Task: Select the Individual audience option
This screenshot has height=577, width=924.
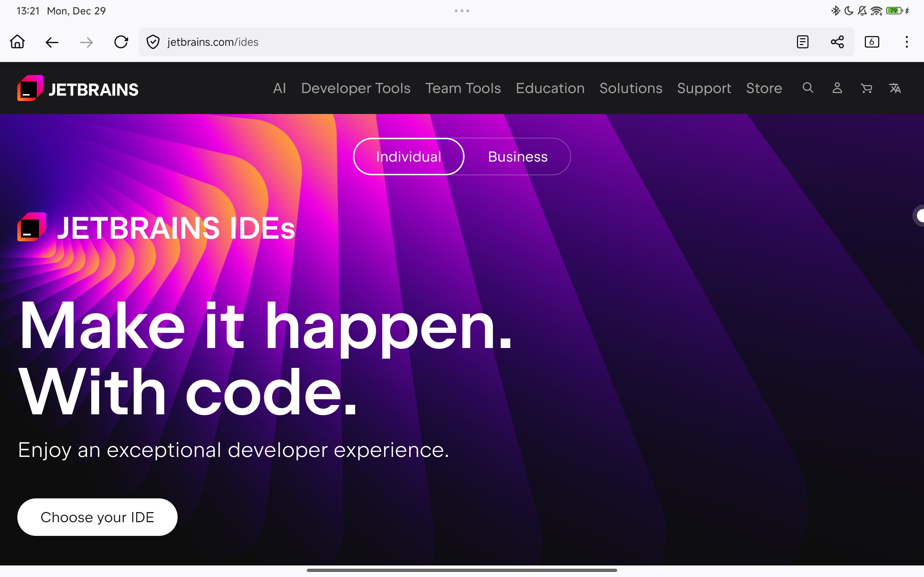Action: click(409, 156)
